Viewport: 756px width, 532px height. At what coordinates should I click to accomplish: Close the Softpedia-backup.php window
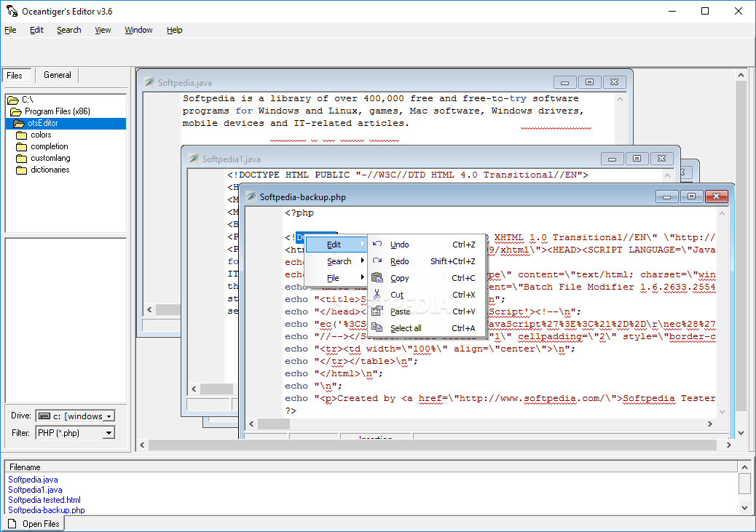click(716, 196)
